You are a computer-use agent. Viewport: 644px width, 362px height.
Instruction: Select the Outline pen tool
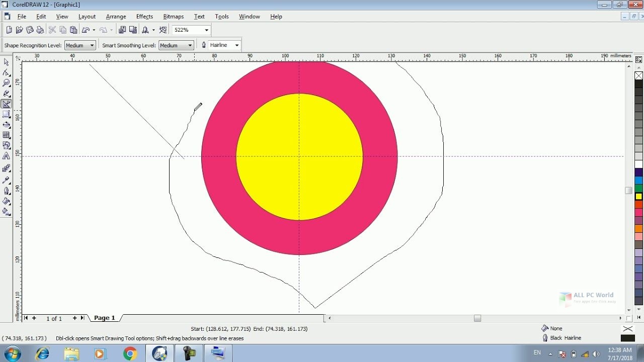[7, 191]
